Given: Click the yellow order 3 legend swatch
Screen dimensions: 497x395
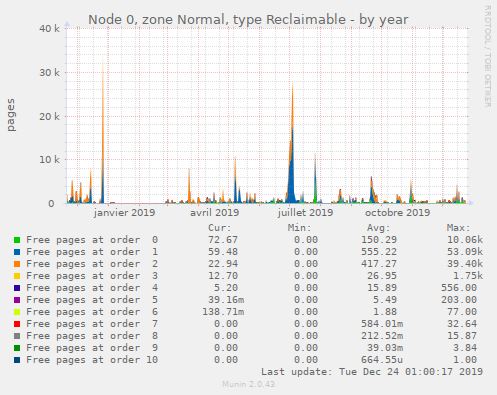Looking at the screenshot, I should click(x=17, y=276).
